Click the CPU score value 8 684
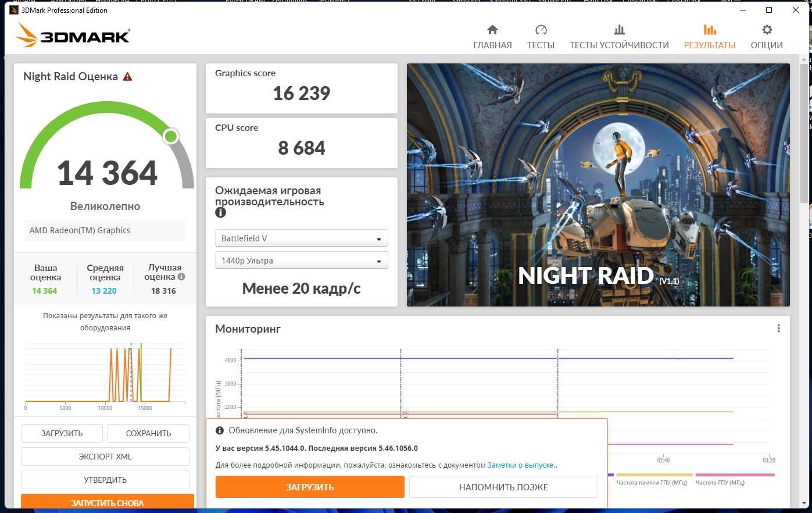The image size is (812, 513). pyautogui.click(x=302, y=148)
